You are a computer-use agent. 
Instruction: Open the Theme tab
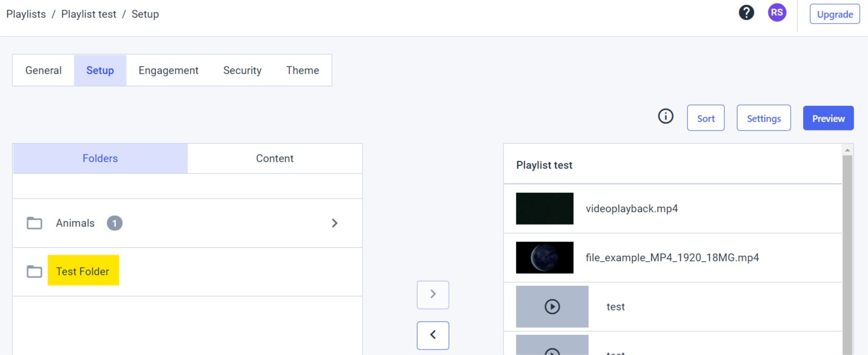[x=303, y=70]
